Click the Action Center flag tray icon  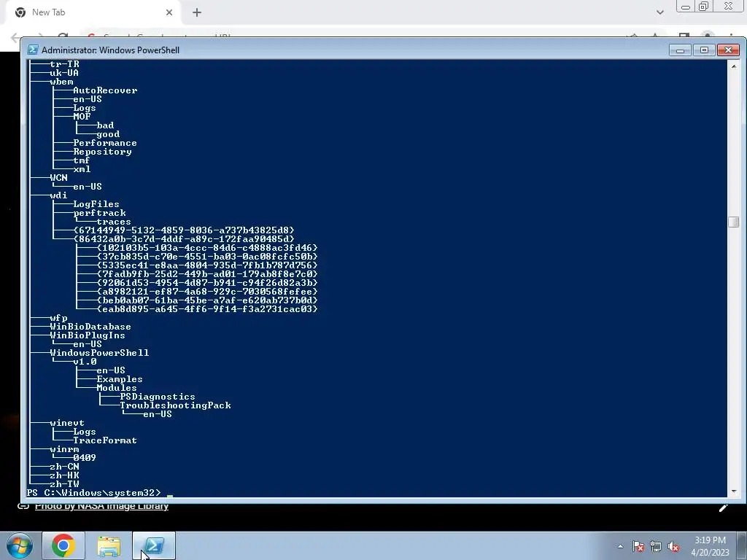[x=638, y=547]
